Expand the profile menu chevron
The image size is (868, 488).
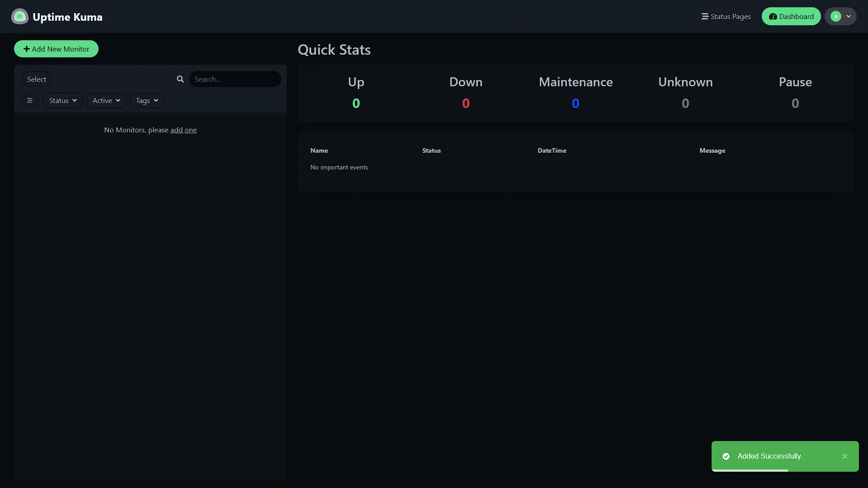tap(849, 16)
